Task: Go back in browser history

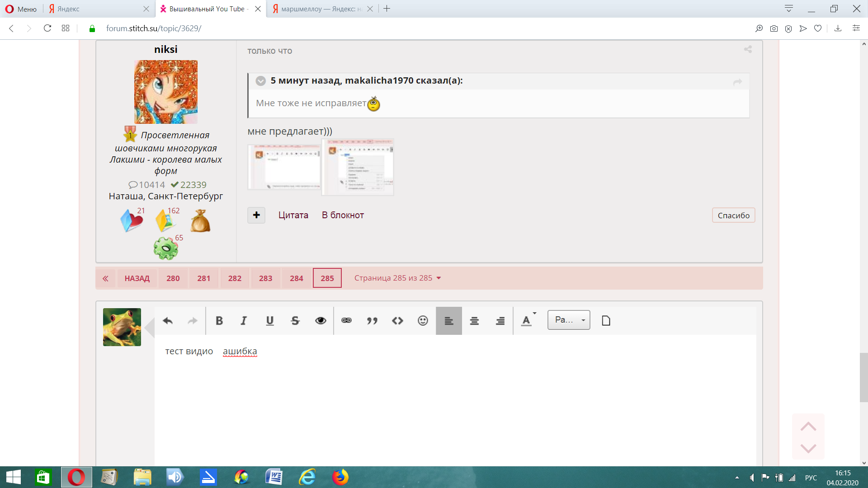Action: pyautogui.click(x=11, y=28)
